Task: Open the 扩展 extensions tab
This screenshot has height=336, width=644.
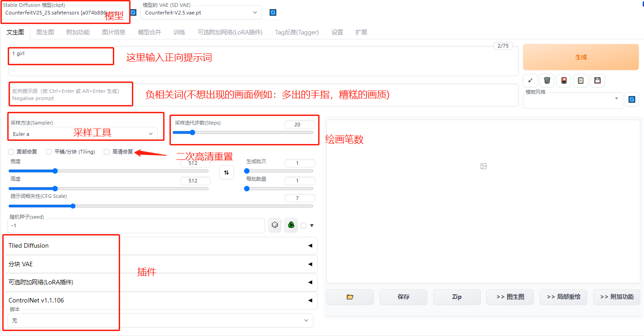Action: point(361,32)
